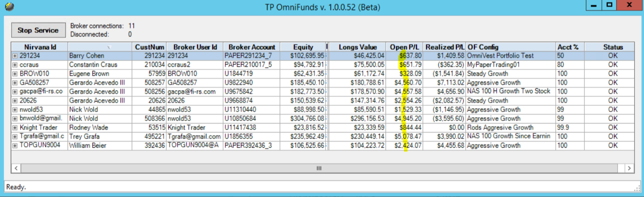Click Rods Aggresive Growth config cell

[x=511, y=127]
